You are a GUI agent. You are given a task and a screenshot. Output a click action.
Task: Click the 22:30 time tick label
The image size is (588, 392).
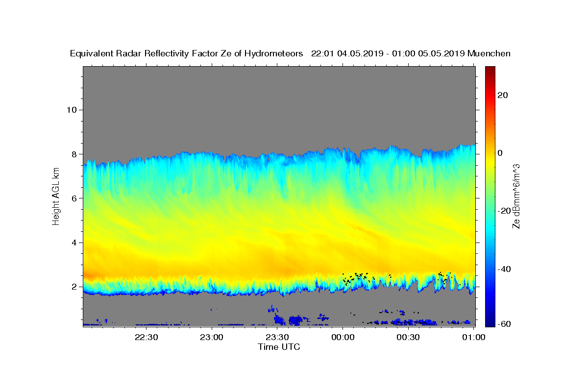[146, 337]
